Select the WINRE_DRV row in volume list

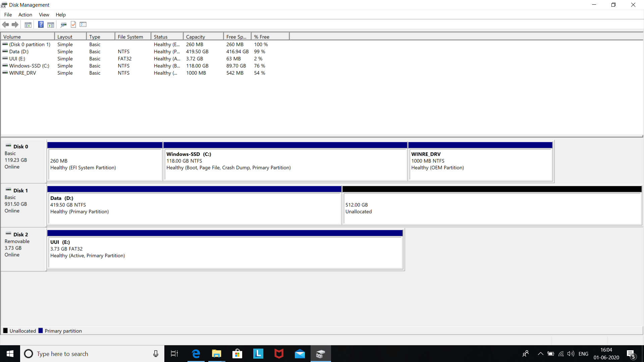pos(22,73)
